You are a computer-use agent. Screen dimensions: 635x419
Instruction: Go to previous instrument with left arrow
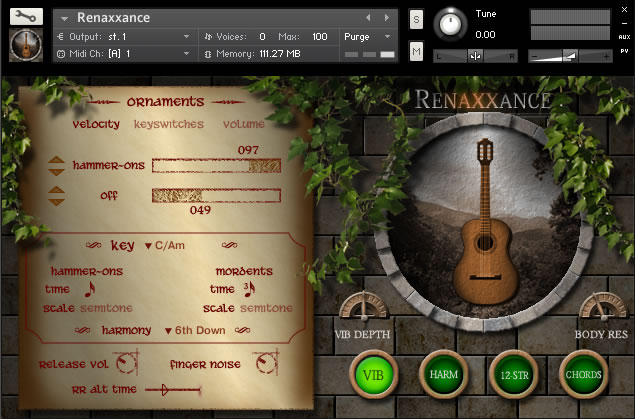[368, 17]
